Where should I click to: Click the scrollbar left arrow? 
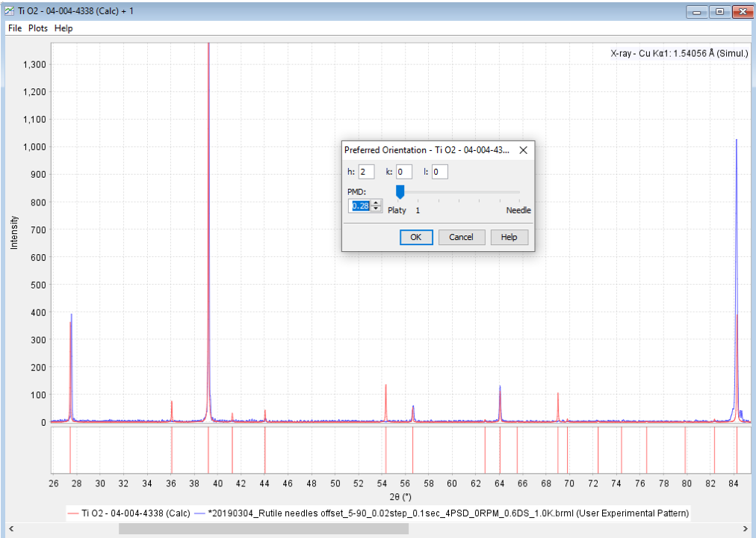(x=11, y=529)
